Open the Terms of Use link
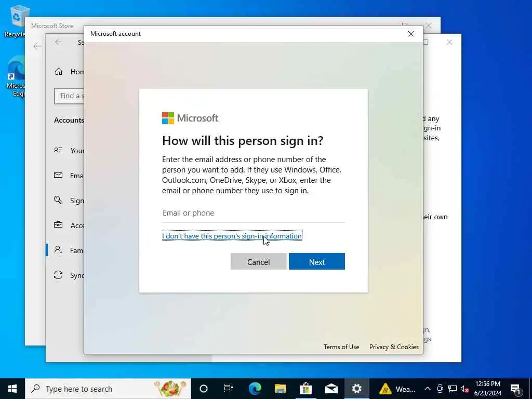Screen dimensions: 532x399 click(341, 347)
